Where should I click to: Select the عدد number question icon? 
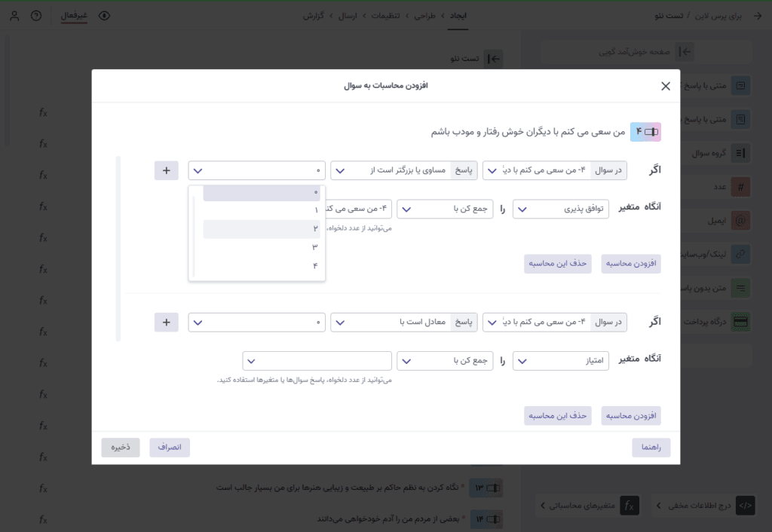[x=740, y=187]
